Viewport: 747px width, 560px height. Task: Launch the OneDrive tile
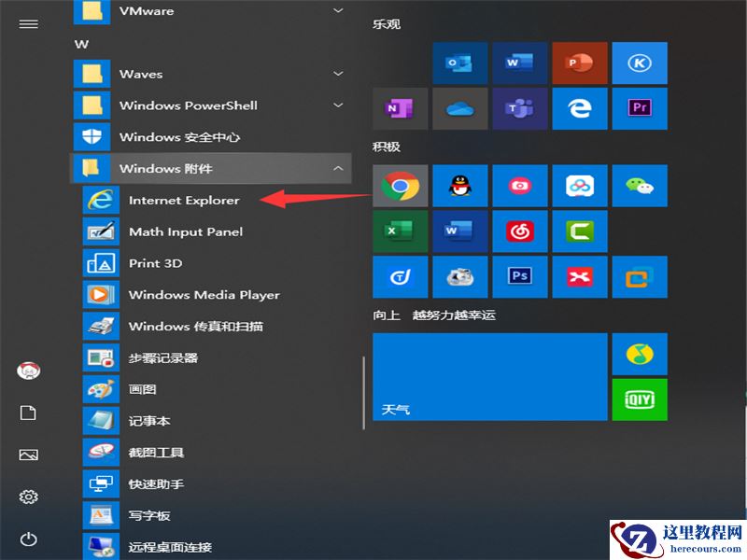pyautogui.click(x=460, y=108)
